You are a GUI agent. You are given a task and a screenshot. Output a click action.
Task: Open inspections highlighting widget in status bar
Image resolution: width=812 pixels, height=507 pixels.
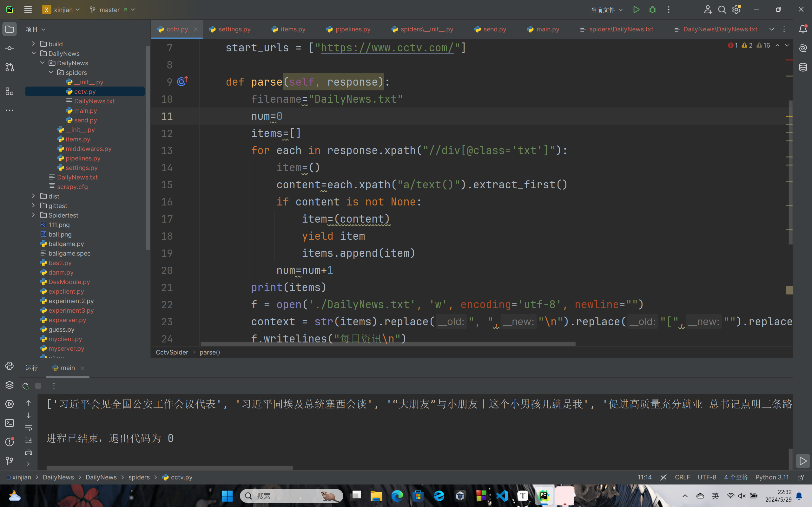tap(663, 477)
